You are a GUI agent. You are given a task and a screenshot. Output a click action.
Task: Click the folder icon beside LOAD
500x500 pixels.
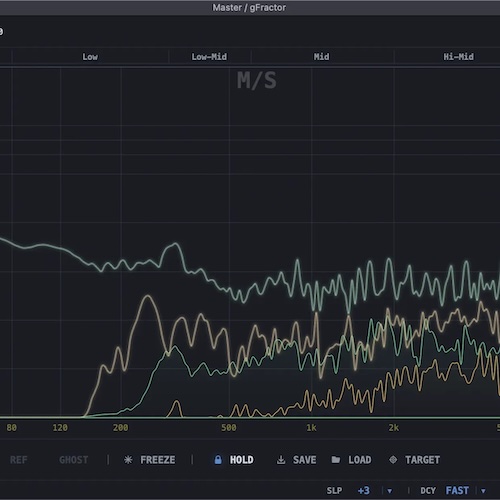[x=336, y=460]
